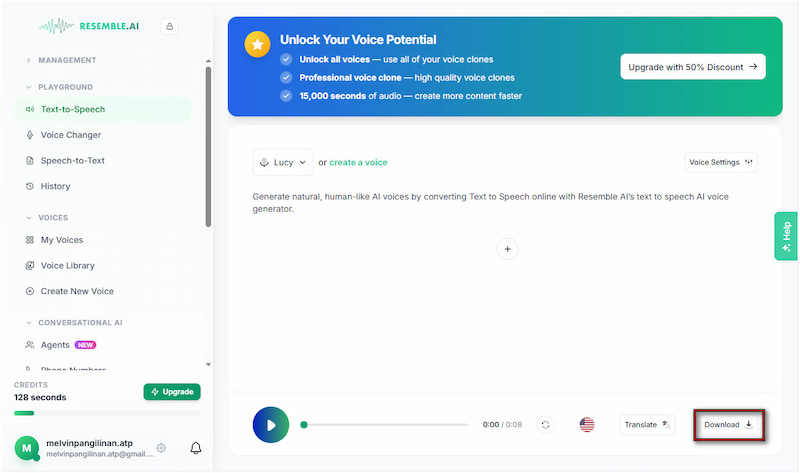
Task: Open account settings gear icon
Action: (161, 448)
